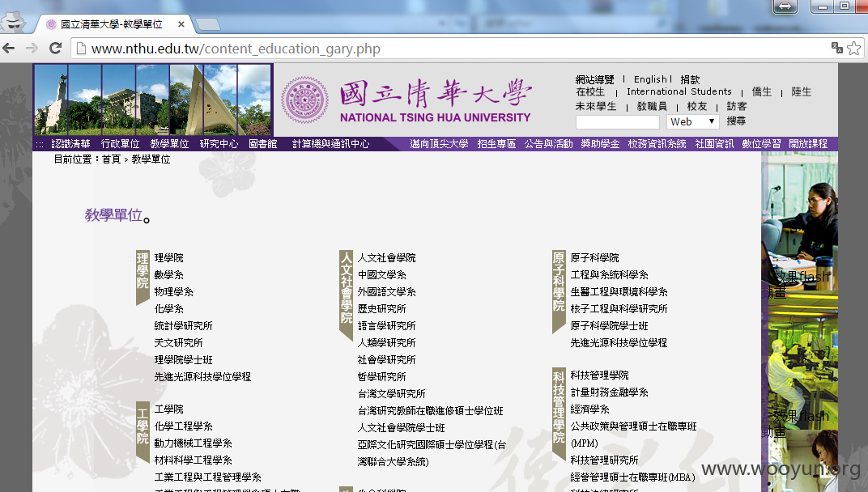Open 統計學研究所 link
The height and width of the screenshot is (492, 868).
(183, 326)
